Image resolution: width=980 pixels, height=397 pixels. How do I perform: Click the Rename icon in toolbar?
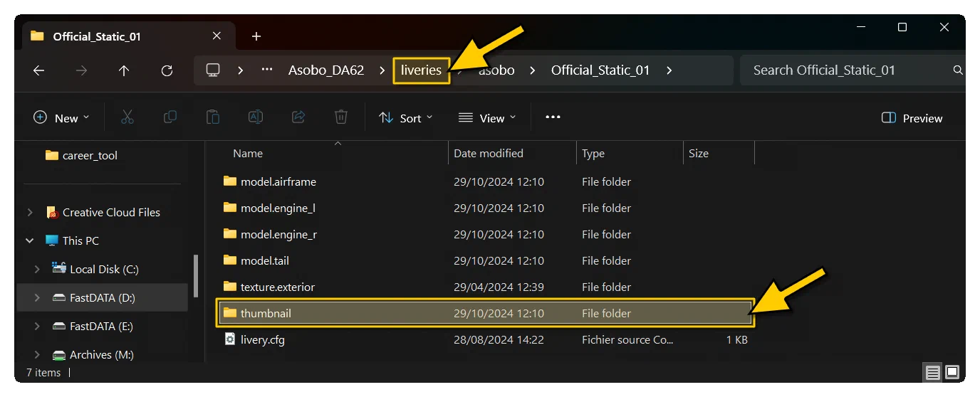pos(256,117)
